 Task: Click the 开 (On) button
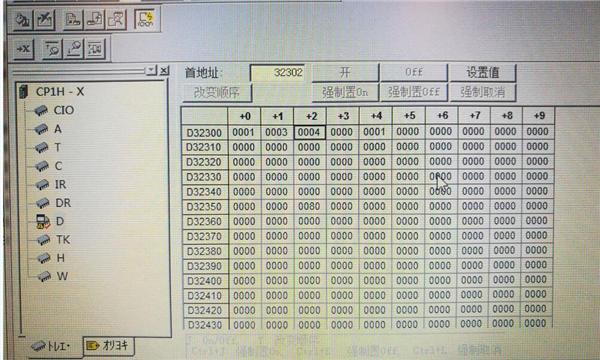pyautogui.click(x=345, y=73)
